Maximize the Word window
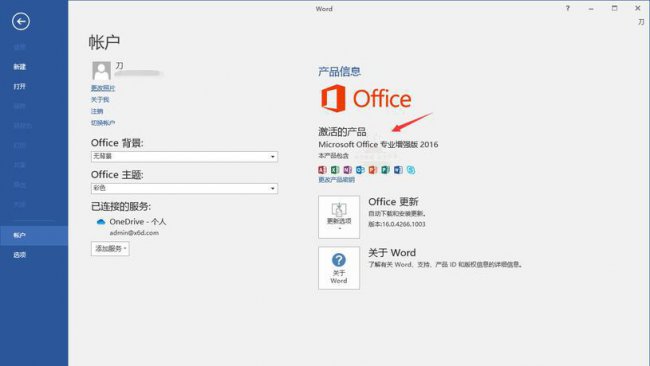 coord(614,8)
